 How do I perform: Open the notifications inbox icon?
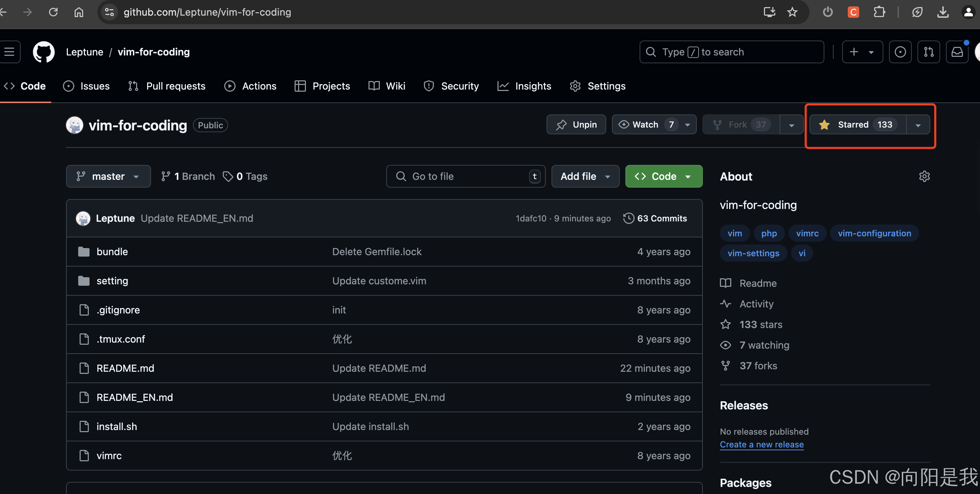pos(957,52)
